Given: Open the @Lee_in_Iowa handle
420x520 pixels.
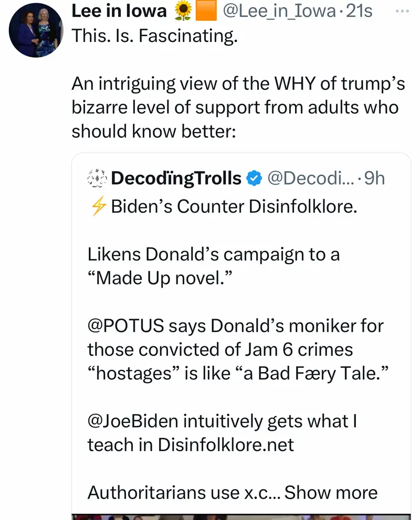Looking at the screenshot, I should tap(279, 10).
